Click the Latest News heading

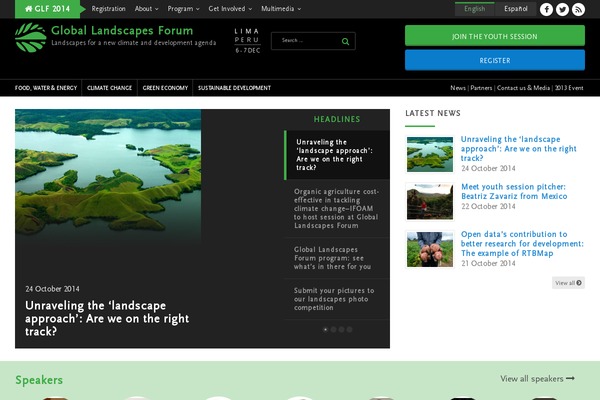pos(433,113)
